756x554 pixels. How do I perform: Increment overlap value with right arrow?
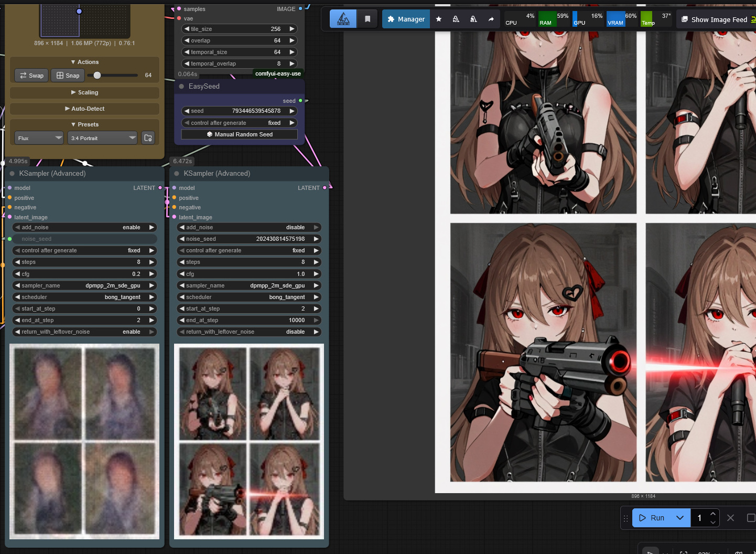point(292,40)
